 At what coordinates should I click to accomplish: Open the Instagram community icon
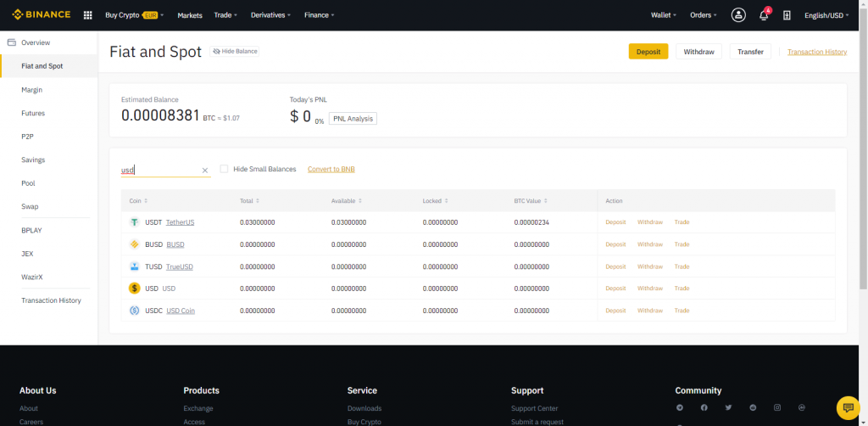pos(777,407)
